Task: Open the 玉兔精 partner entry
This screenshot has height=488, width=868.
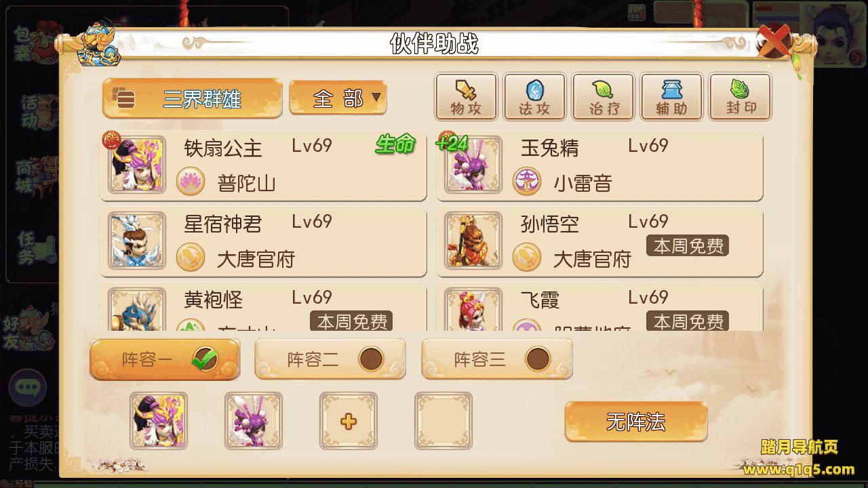Action: click(599, 166)
